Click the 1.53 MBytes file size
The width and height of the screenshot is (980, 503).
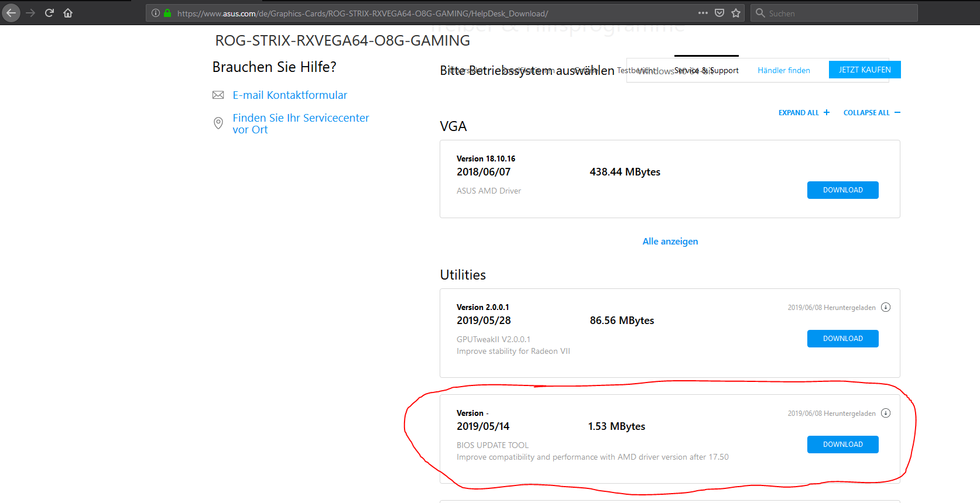coord(616,426)
